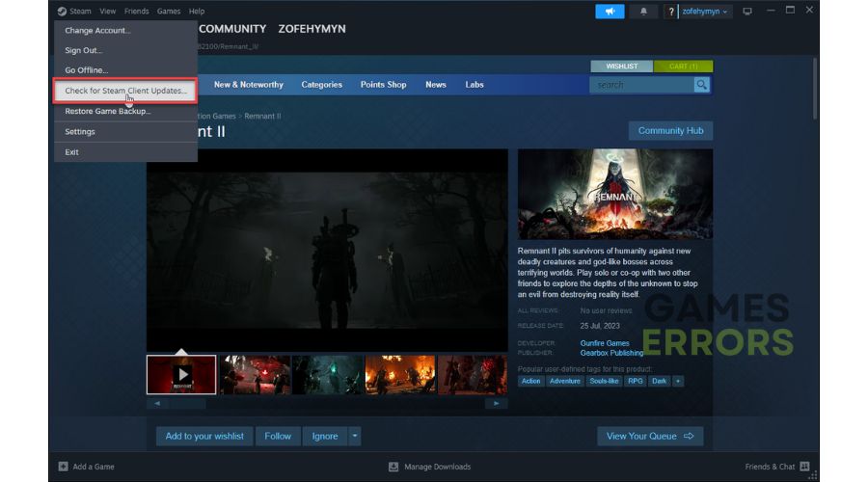The height and width of the screenshot is (482, 868).
Task: Choose Exit from Steam menu
Action: (125, 152)
